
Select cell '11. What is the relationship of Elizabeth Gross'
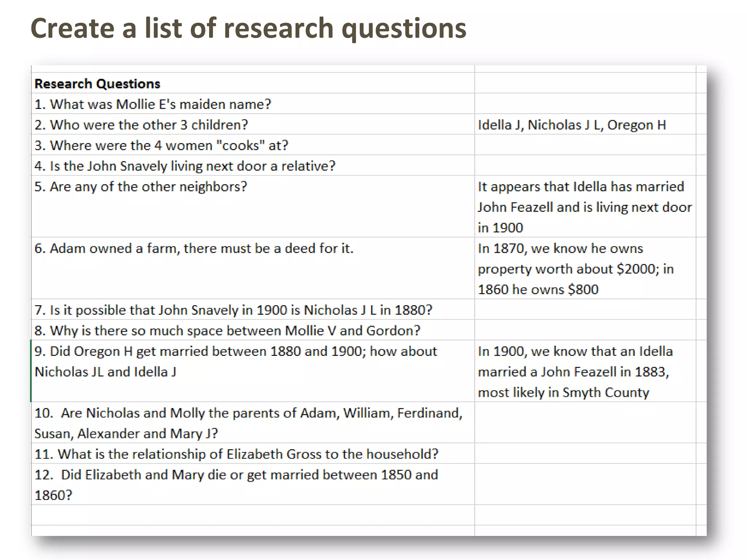tap(253, 454)
